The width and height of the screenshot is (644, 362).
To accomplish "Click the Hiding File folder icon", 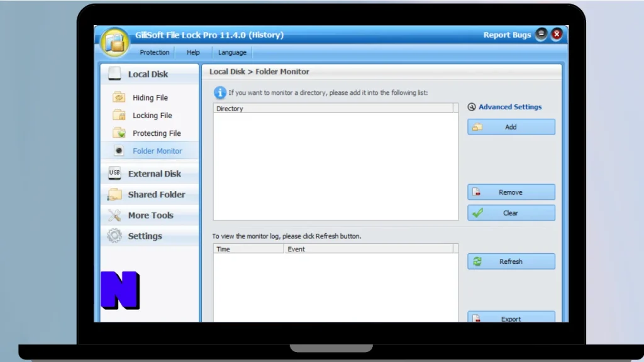I will 119,97.
